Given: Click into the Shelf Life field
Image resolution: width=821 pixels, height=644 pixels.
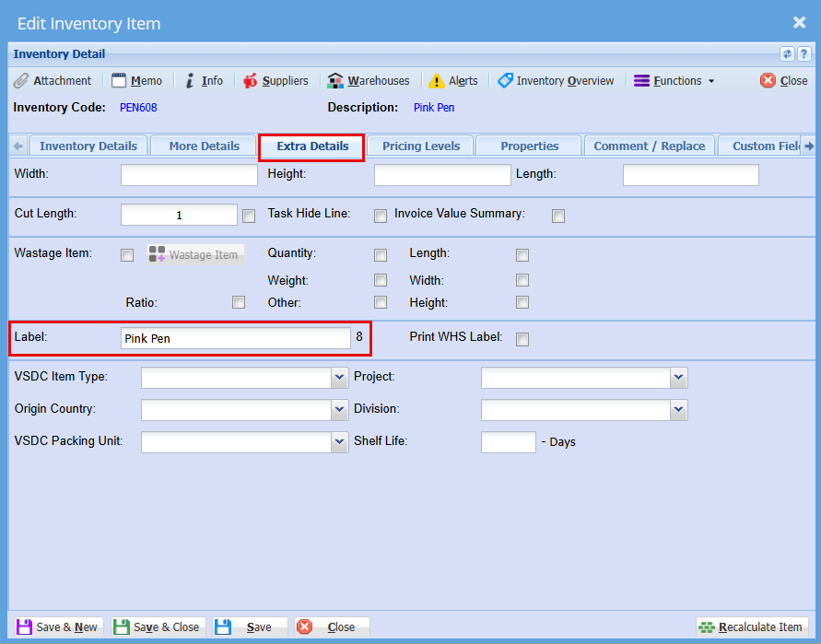Looking at the screenshot, I should click(x=508, y=442).
